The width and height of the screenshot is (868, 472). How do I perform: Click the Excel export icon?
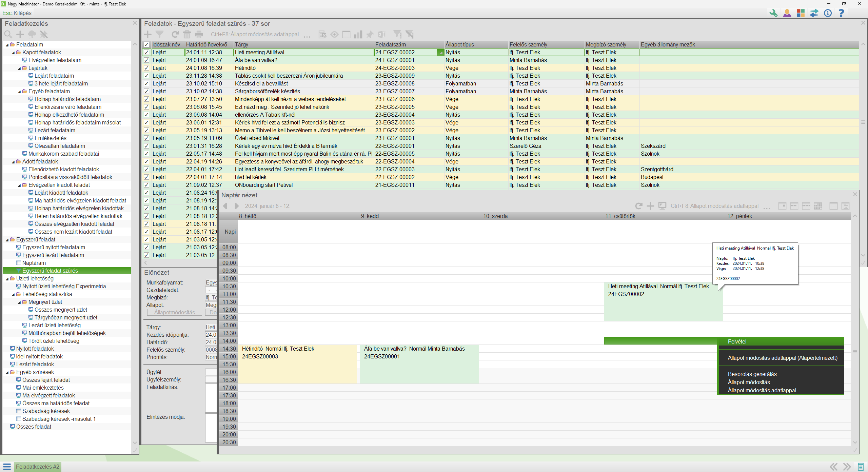[382, 34]
